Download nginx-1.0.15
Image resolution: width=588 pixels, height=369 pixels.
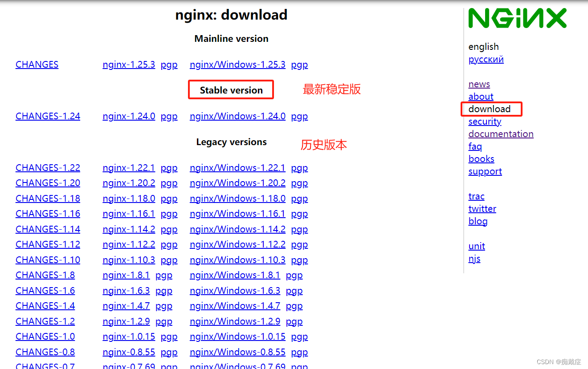tap(129, 337)
